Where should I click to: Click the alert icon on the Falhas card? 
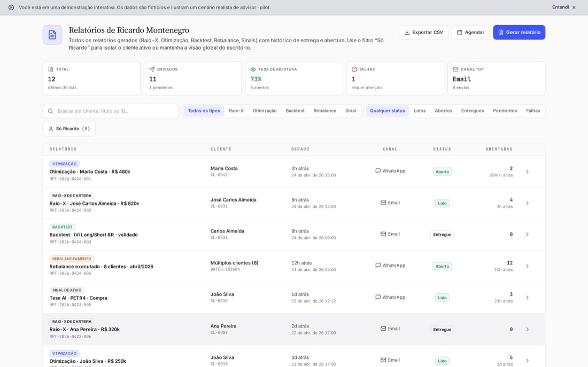point(354,69)
